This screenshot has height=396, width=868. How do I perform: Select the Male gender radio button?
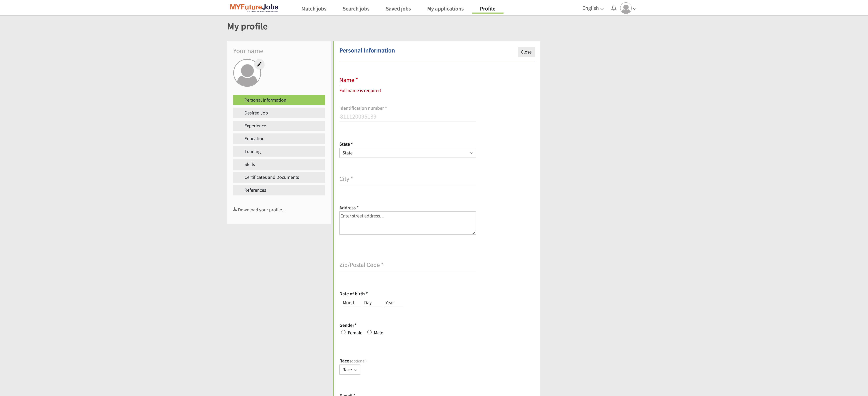369,332
